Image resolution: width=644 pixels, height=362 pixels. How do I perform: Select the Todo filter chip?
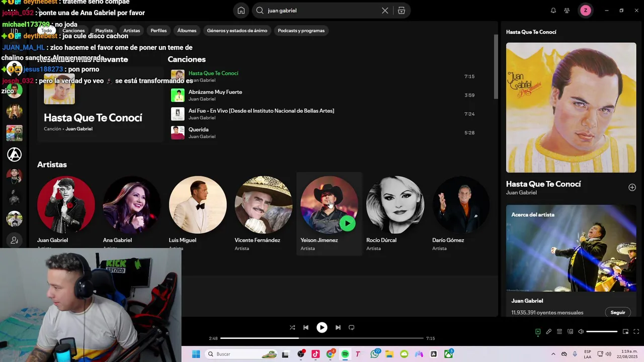47,31
